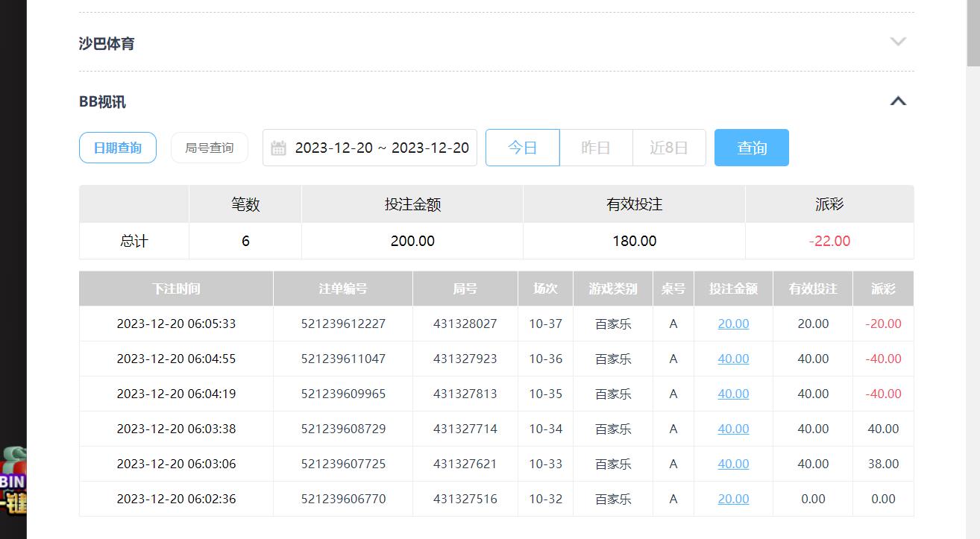The image size is (980, 539).
Task: Click session 10-32 cell
Action: pyautogui.click(x=545, y=499)
